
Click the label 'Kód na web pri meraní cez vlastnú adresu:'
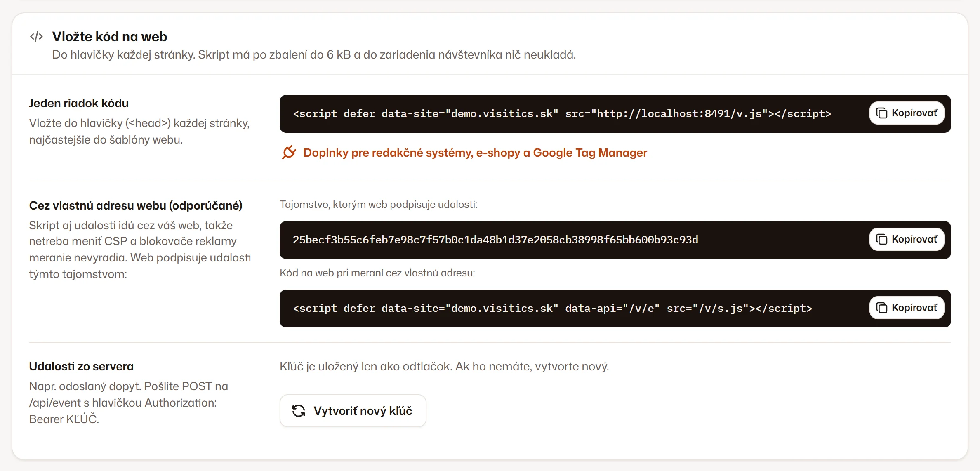coord(377,273)
